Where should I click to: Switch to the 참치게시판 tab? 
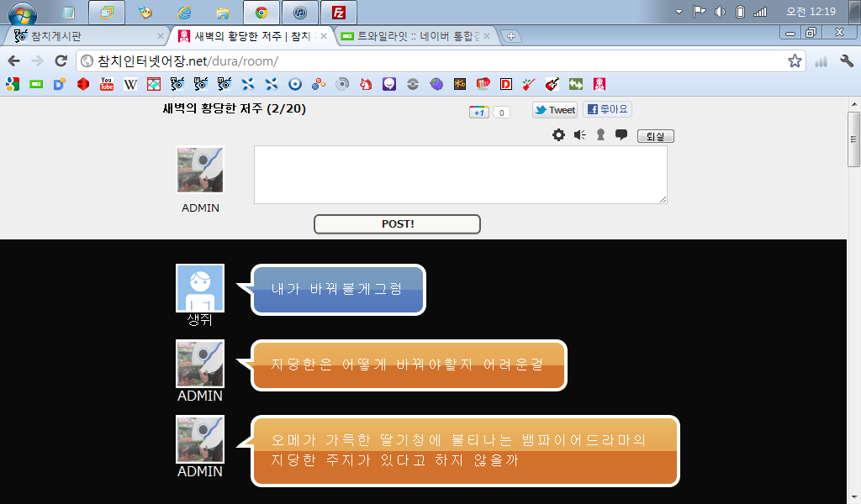84,36
